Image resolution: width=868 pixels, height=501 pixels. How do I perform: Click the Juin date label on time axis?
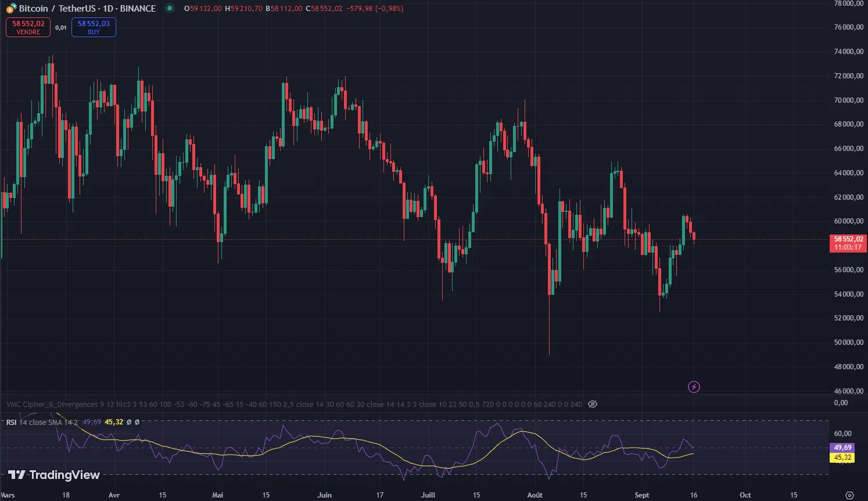(x=325, y=495)
